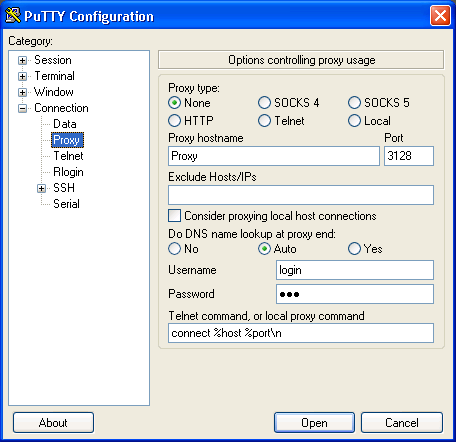The width and height of the screenshot is (456, 442).
Task: Click the PuTTY icon in title bar
Action: click(x=13, y=16)
